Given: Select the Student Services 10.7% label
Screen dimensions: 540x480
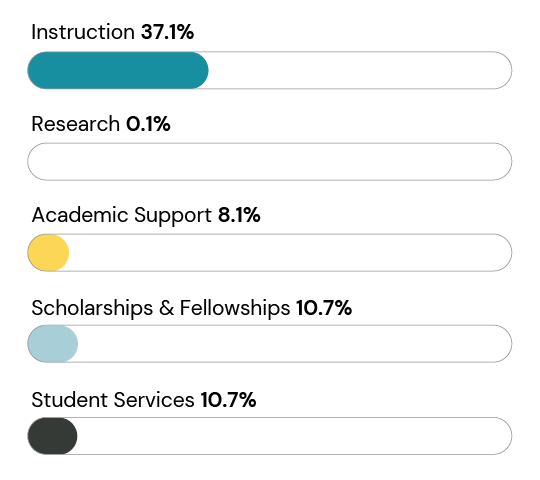Looking at the screenshot, I should click(x=144, y=400).
